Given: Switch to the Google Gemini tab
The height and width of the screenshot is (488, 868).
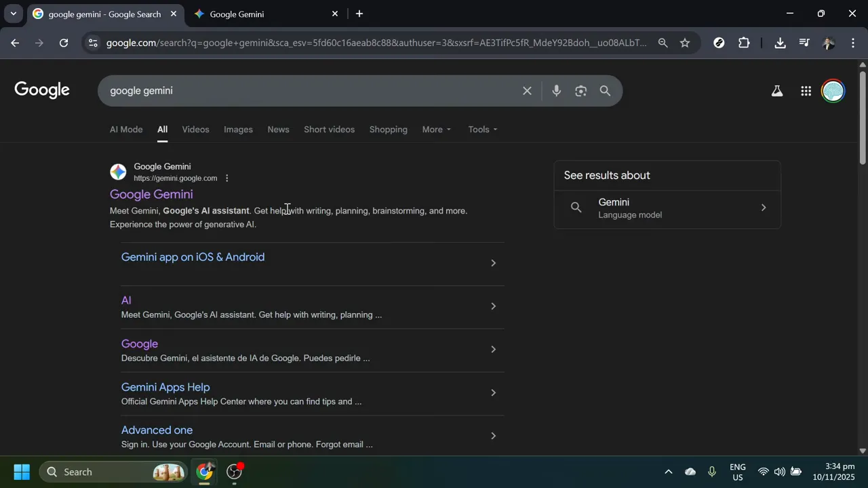Looking at the screenshot, I should [x=264, y=14].
